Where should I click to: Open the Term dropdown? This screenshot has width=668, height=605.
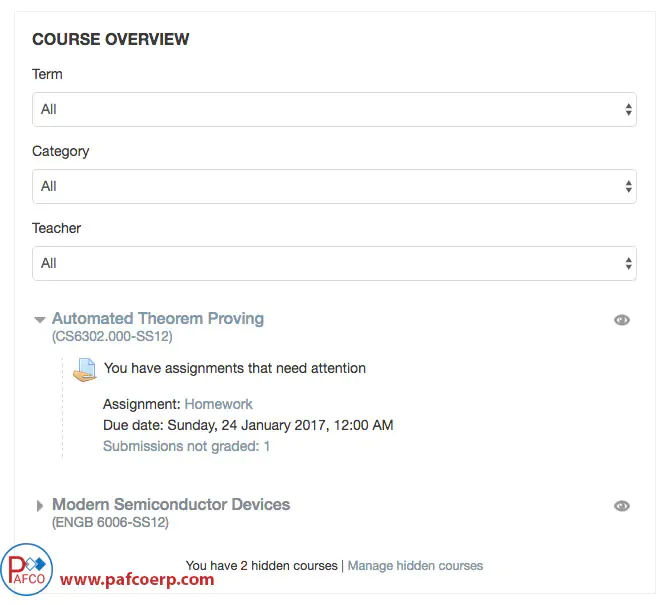(334, 109)
